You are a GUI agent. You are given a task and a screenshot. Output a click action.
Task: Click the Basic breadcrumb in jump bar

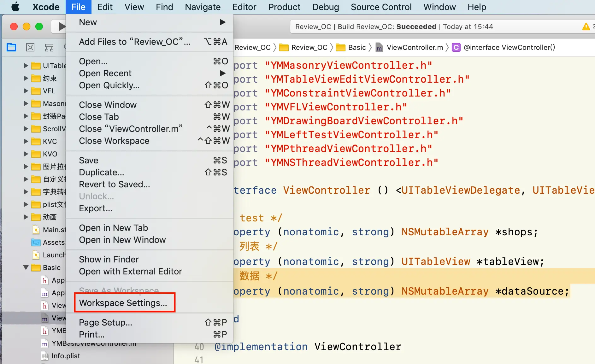click(357, 47)
